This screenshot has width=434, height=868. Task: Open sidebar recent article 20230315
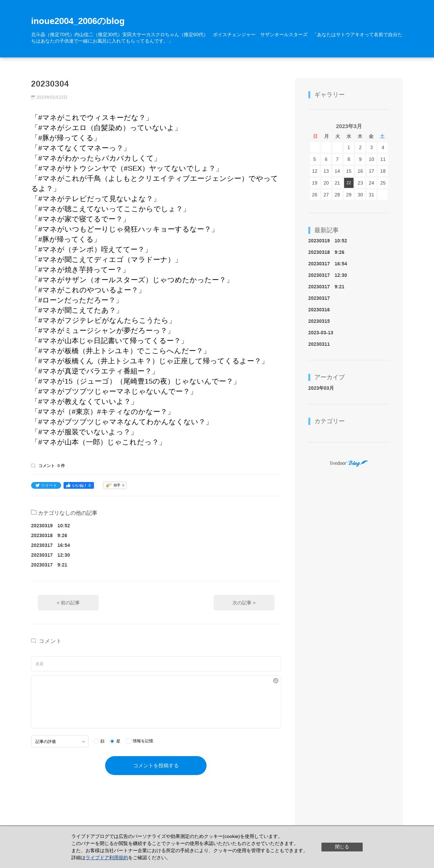[319, 321]
